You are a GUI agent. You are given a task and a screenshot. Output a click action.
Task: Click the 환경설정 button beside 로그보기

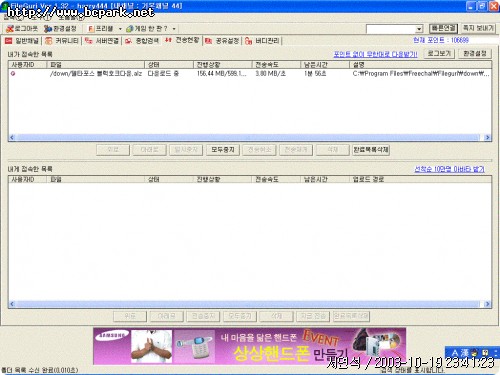[475, 54]
